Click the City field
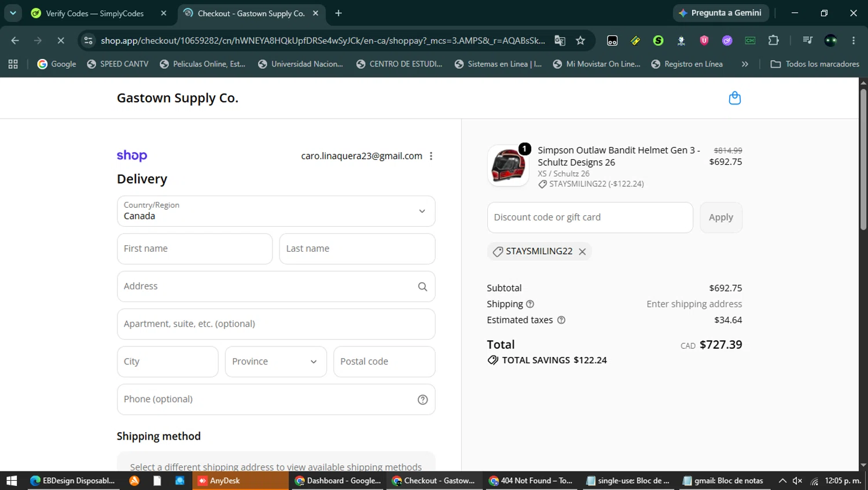The width and height of the screenshot is (868, 490). tap(167, 362)
